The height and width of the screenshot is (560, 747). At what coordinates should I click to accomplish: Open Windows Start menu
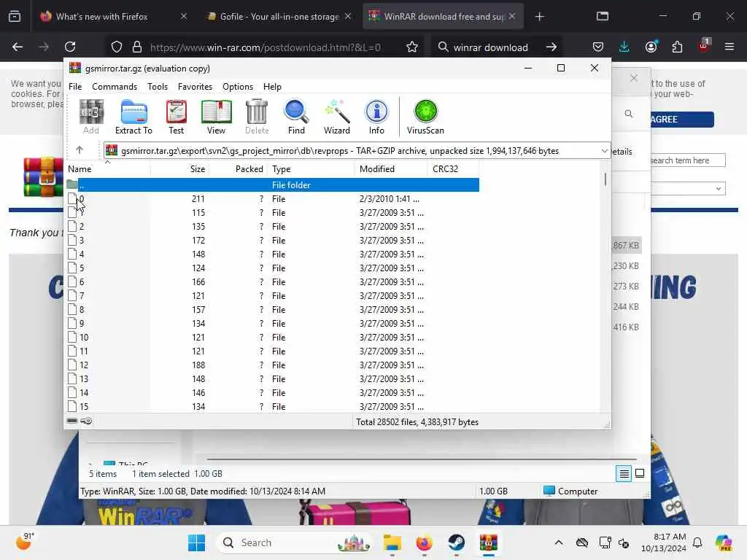[x=196, y=542]
